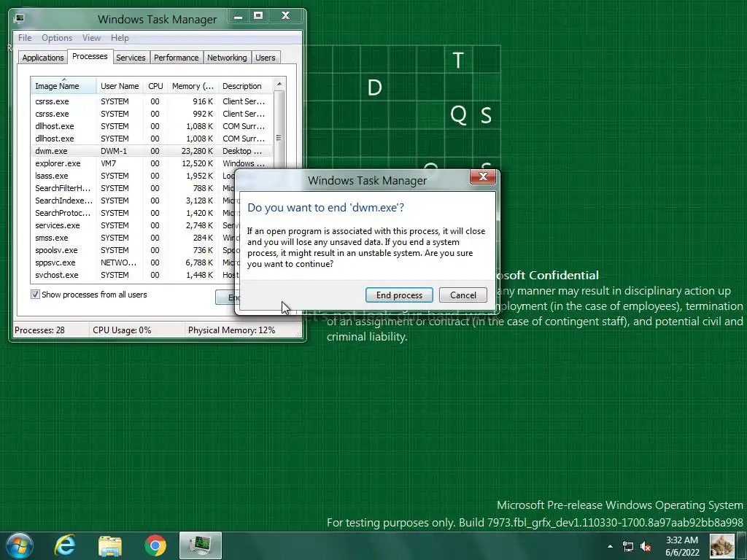The image size is (747, 560).
Task: Sort by Image Name column header
Action: tap(64, 86)
